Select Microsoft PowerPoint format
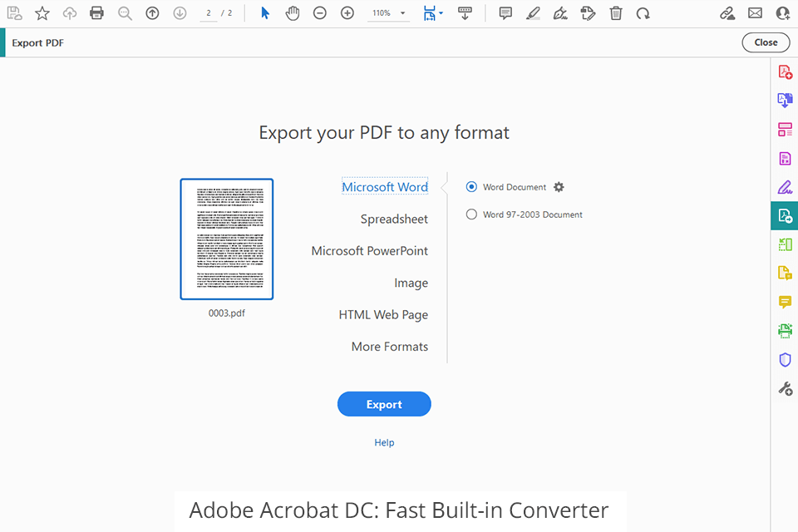This screenshot has width=798, height=532. (x=369, y=251)
